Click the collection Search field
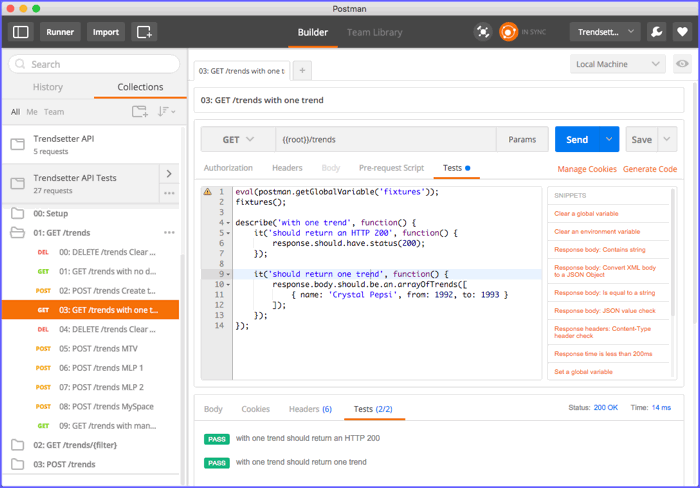Viewport: 700px width, 488px height. [94, 64]
